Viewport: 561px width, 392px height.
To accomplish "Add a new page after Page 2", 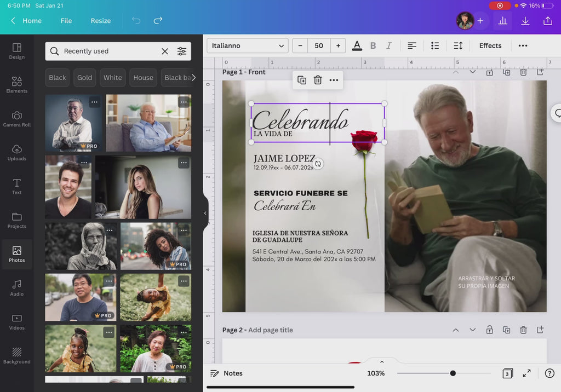I will tap(540, 330).
